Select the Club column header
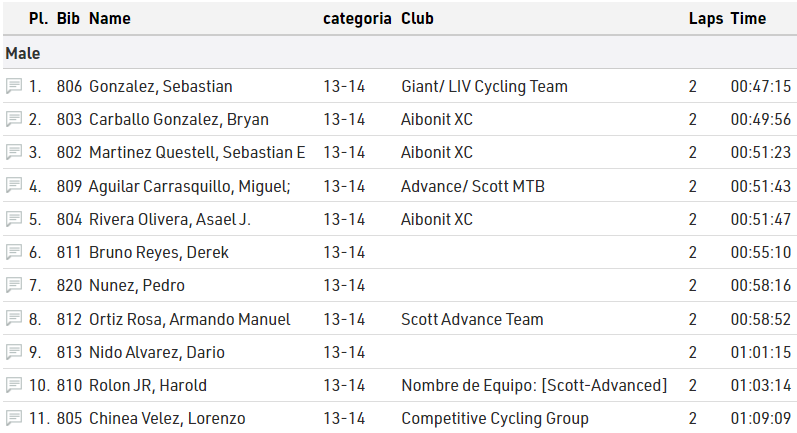Screen dimensions: 797x433 click(417, 18)
